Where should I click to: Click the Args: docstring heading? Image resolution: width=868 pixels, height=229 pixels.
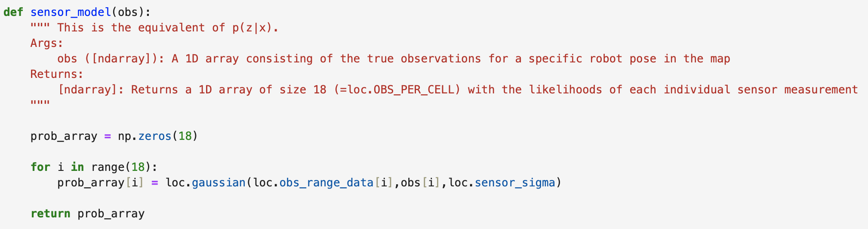click(x=47, y=43)
